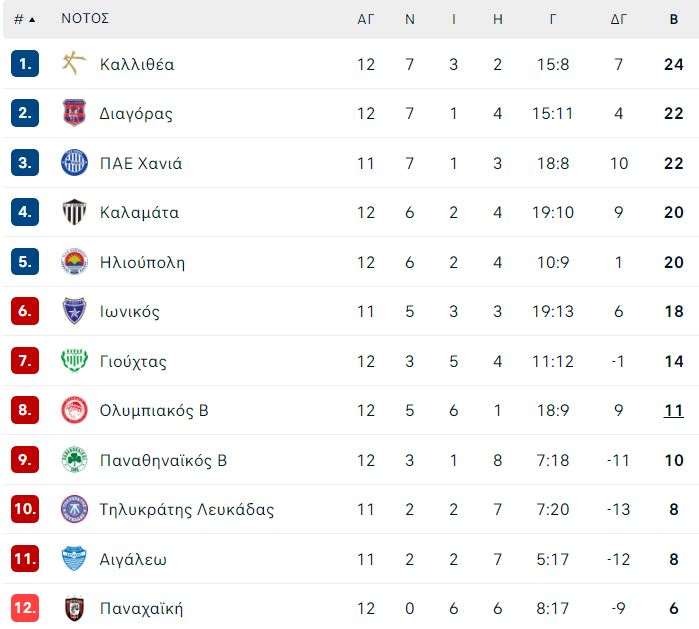
Task: Open the Καλλιθέα team name link
Action: tap(137, 64)
